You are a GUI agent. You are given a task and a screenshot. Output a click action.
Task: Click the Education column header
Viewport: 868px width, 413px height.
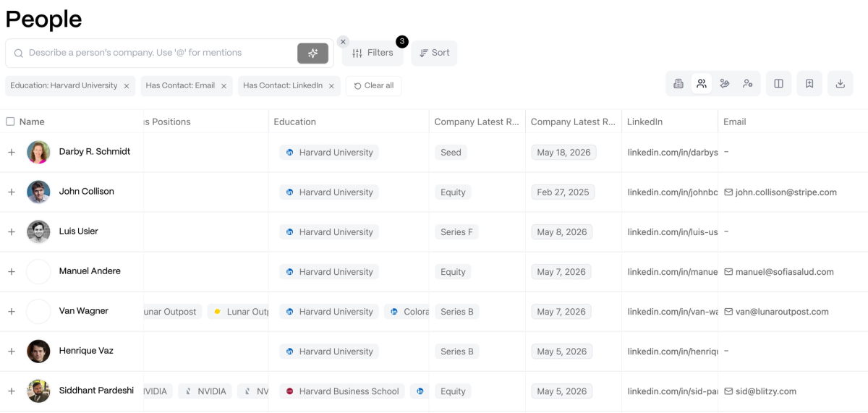pos(295,122)
